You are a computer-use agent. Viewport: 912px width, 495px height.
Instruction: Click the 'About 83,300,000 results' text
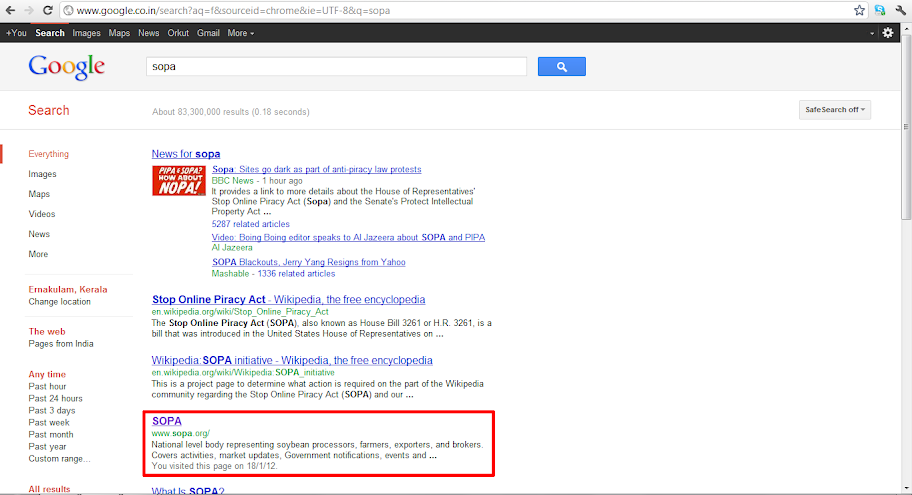[231, 112]
